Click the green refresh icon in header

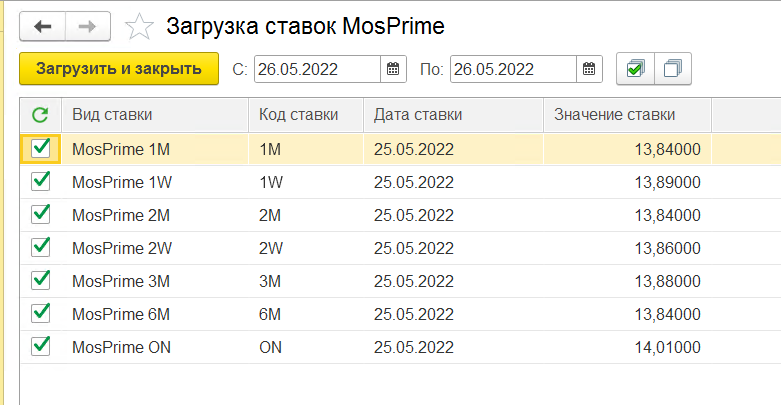click(40, 114)
